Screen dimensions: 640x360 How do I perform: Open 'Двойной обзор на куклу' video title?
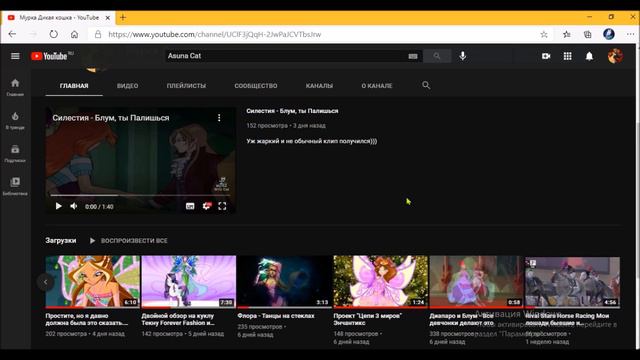[x=178, y=319]
